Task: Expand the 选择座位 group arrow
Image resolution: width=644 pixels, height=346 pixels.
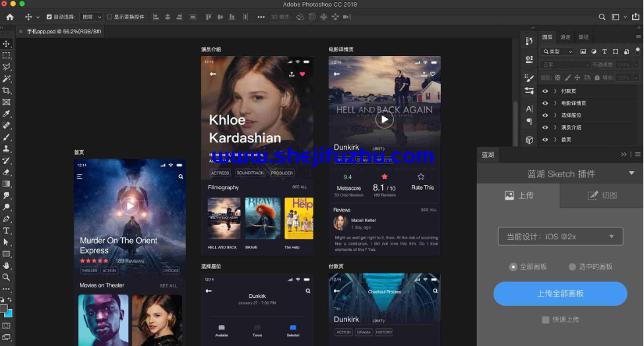Action: [556, 115]
